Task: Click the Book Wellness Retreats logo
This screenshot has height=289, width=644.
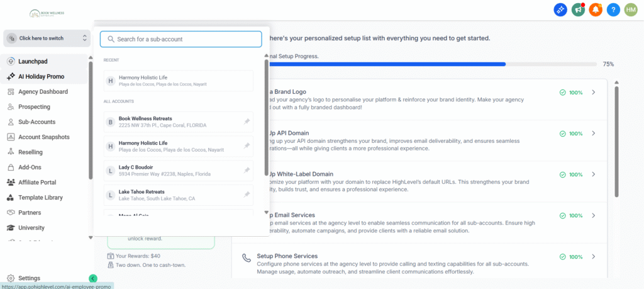Action: pos(47,13)
